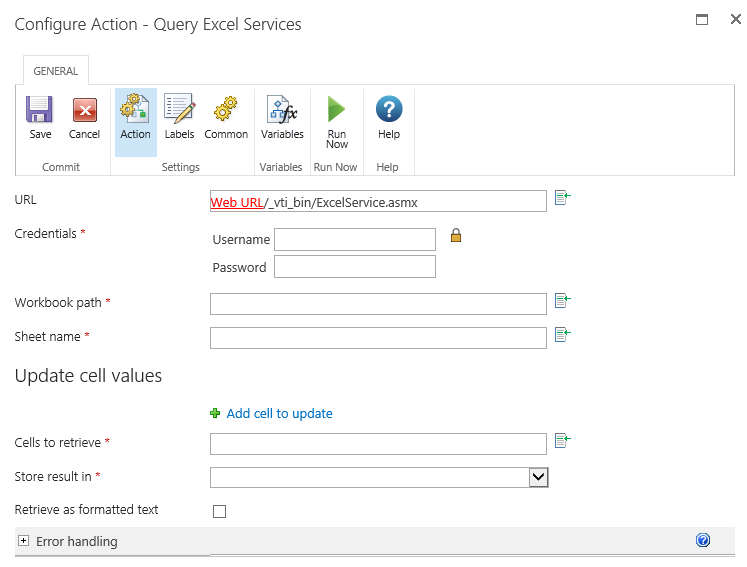Open the Store result in dropdown
747x567 pixels.
tap(538, 477)
